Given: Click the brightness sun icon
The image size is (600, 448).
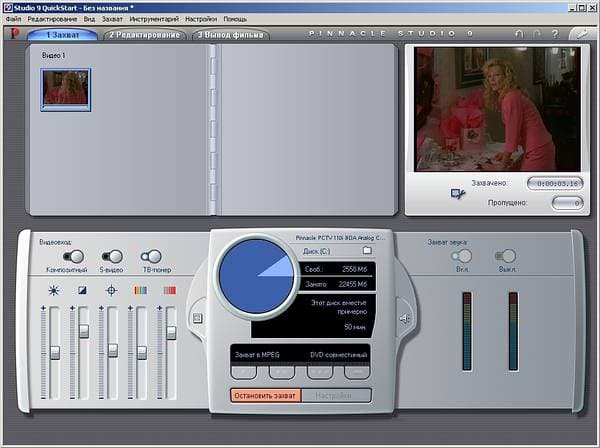Looking at the screenshot, I should (x=54, y=291).
